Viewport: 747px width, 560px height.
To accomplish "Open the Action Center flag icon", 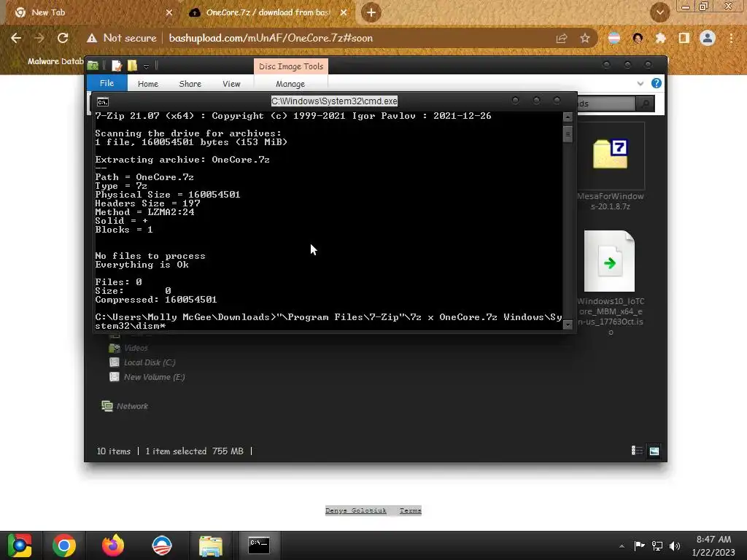I will coord(639,545).
